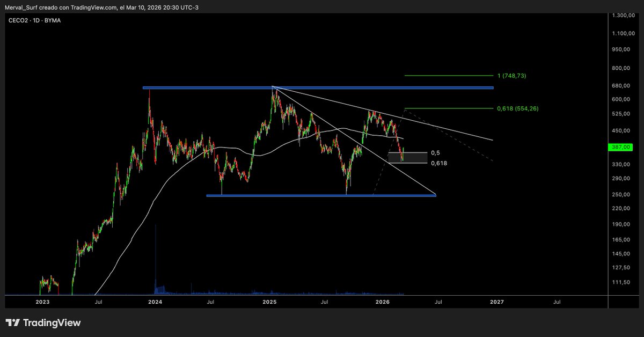
Task: Select the current price label 387,00
Action: coord(621,147)
